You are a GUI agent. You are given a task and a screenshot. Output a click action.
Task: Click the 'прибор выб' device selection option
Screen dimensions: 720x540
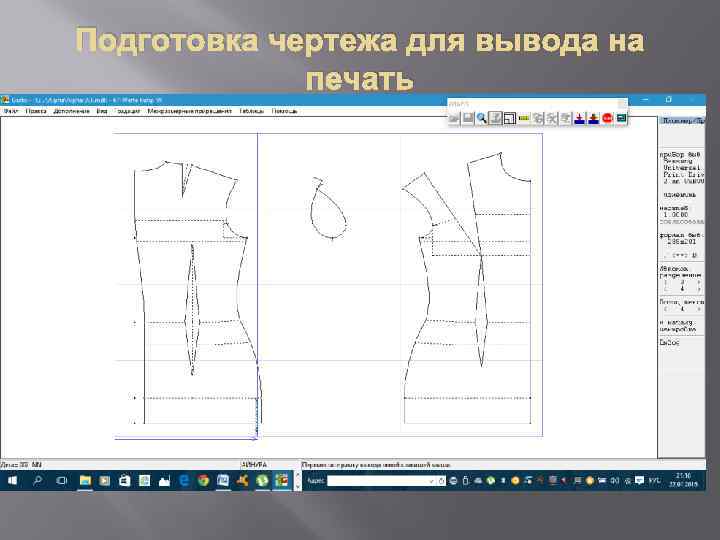[680, 155]
